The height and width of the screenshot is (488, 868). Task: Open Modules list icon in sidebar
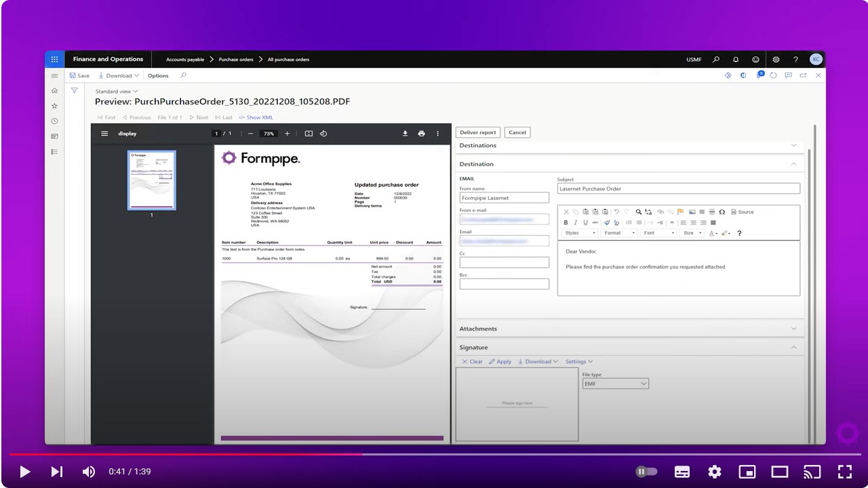point(55,152)
